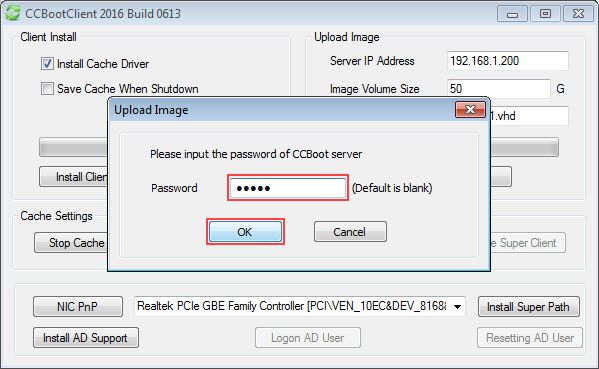Maximize the CCBootClient window
Viewport: 599px width, 369px height.
[x=545, y=14]
